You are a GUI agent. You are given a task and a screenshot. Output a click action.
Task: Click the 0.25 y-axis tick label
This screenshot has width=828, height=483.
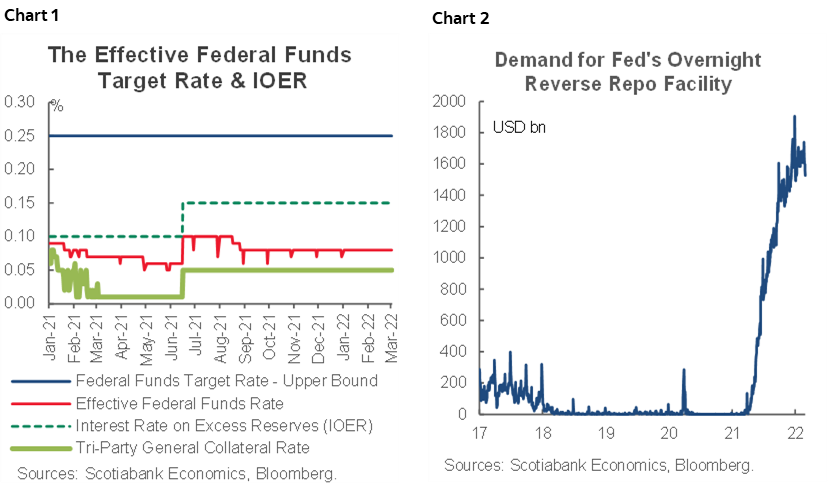[x=19, y=135]
